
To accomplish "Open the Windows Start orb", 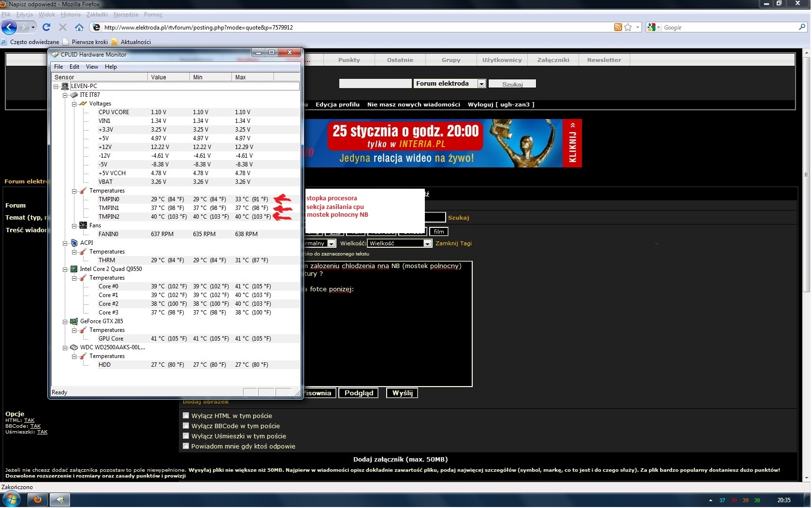I will click(11, 499).
